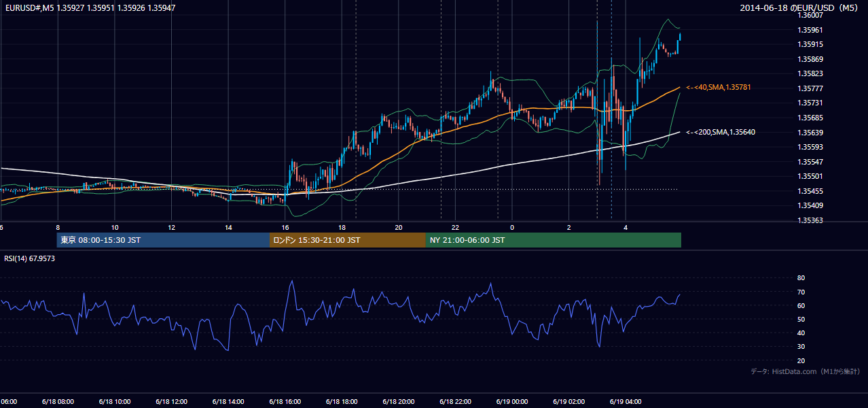868x408 pixels.
Task: Click price axis value 1.35501
Action: 810,176
